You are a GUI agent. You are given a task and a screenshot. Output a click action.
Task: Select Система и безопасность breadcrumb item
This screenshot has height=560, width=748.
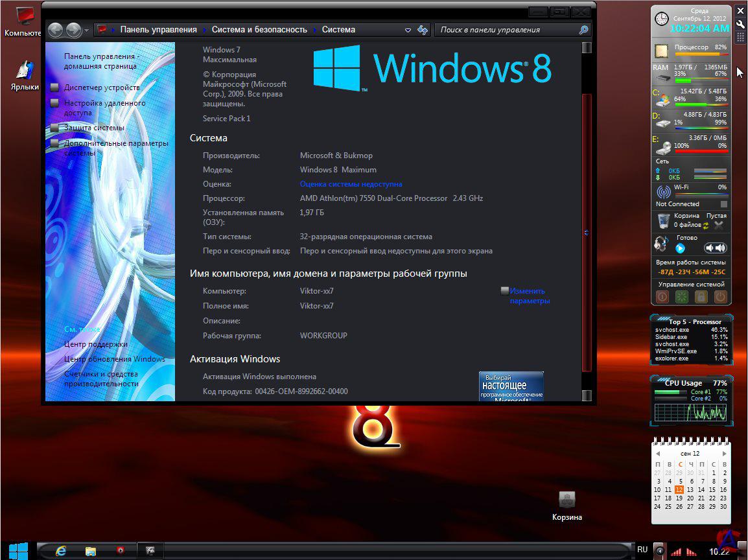pyautogui.click(x=259, y=30)
